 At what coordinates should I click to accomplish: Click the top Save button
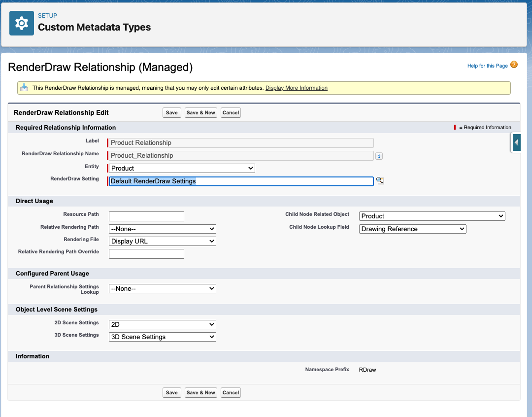tap(171, 113)
